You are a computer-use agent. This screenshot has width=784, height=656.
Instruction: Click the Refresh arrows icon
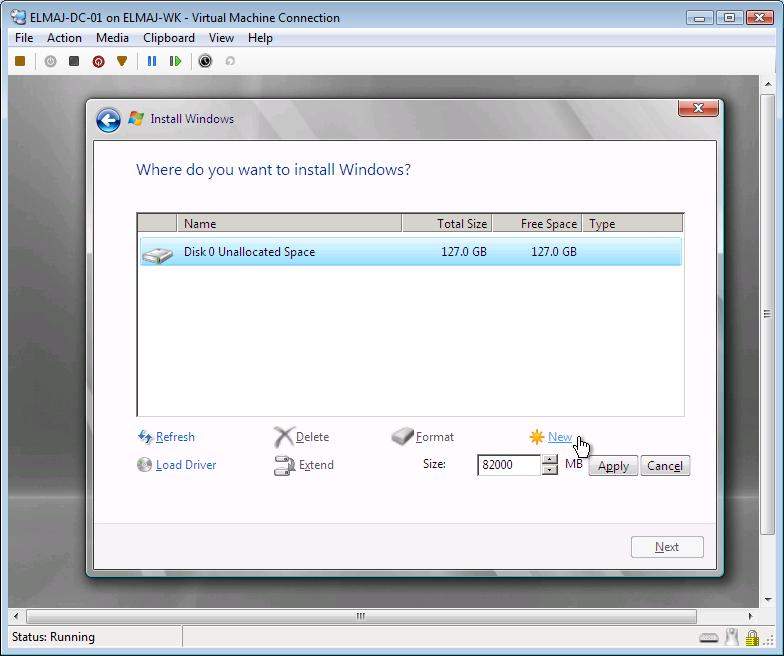pos(145,437)
